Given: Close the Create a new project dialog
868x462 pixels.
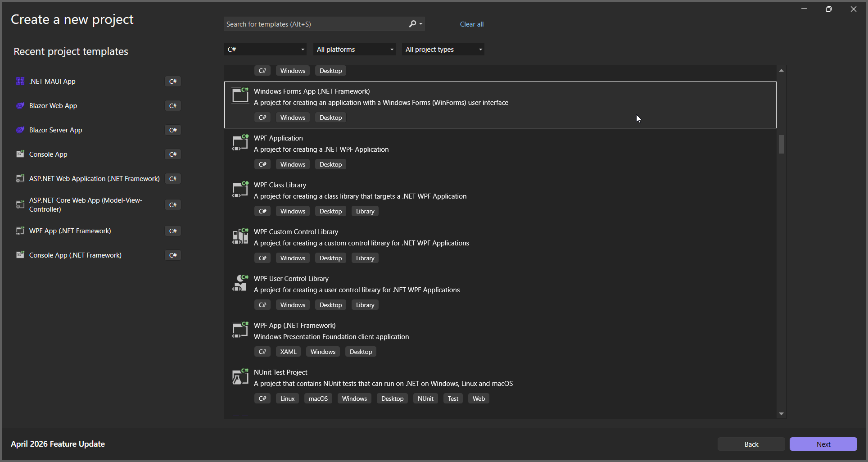Looking at the screenshot, I should coord(853,9).
